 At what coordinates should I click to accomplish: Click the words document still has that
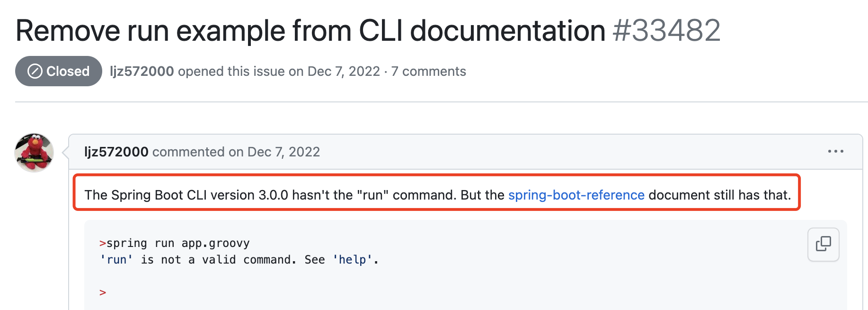[x=719, y=195]
